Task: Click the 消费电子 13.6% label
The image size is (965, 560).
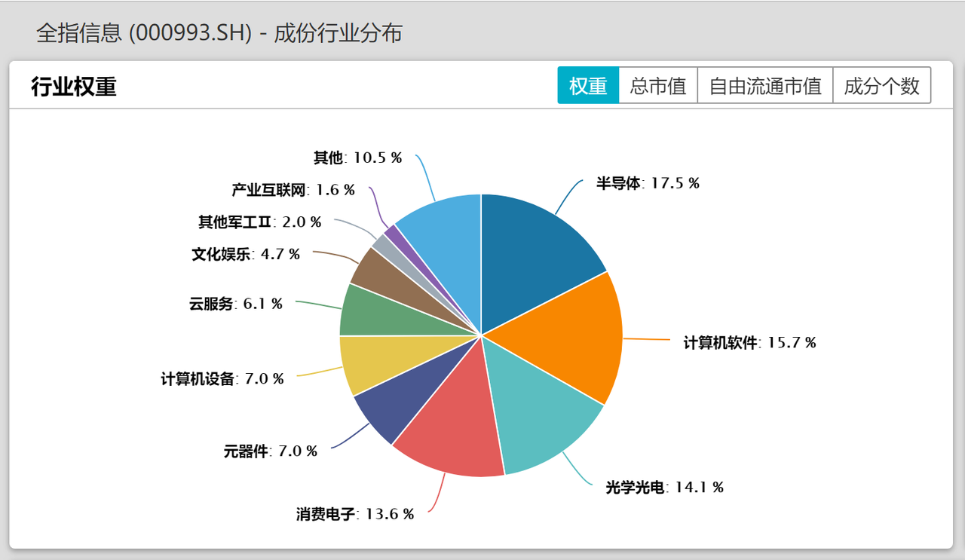Action: coord(354,514)
